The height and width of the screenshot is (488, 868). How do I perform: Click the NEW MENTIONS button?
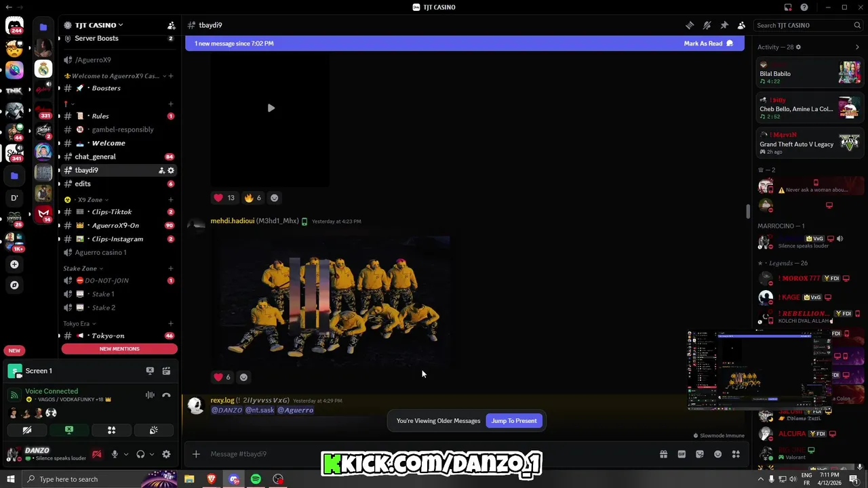(x=119, y=349)
